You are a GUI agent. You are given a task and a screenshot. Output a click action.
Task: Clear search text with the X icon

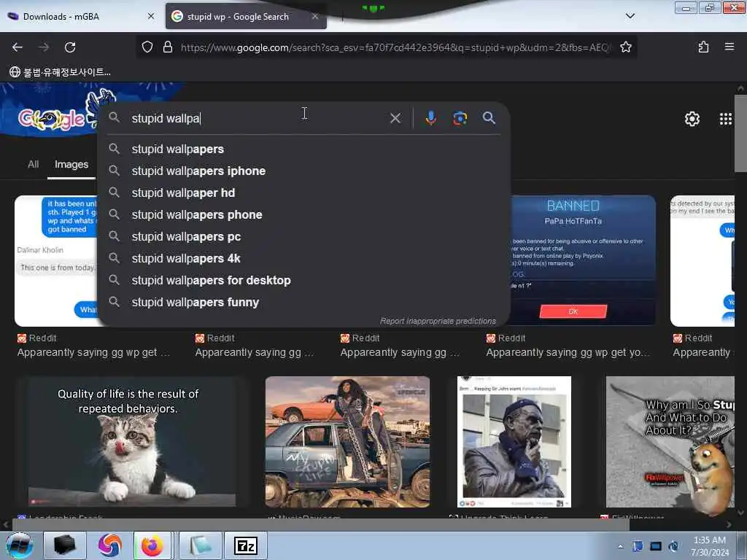click(x=395, y=118)
